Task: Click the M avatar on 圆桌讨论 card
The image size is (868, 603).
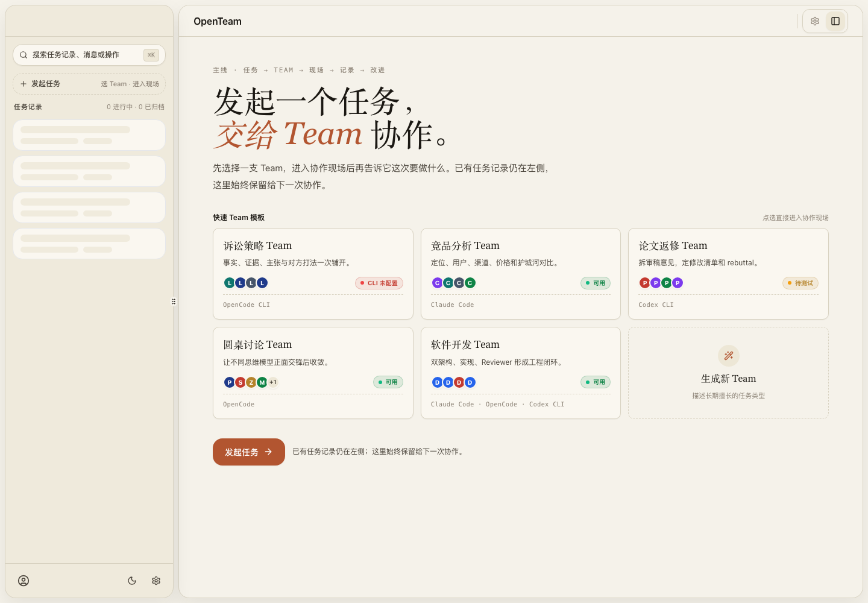Action: pyautogui.click(x=262, y=382)
